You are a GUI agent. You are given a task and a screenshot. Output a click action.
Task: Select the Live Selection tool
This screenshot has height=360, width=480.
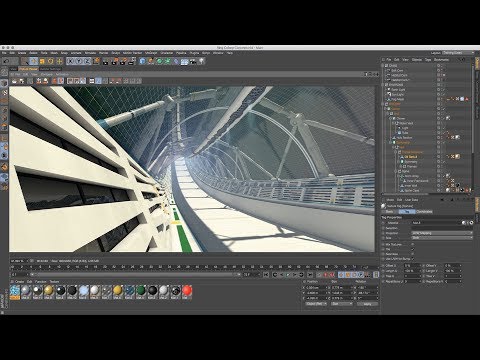pyautogui.click(x=25, y=61)
